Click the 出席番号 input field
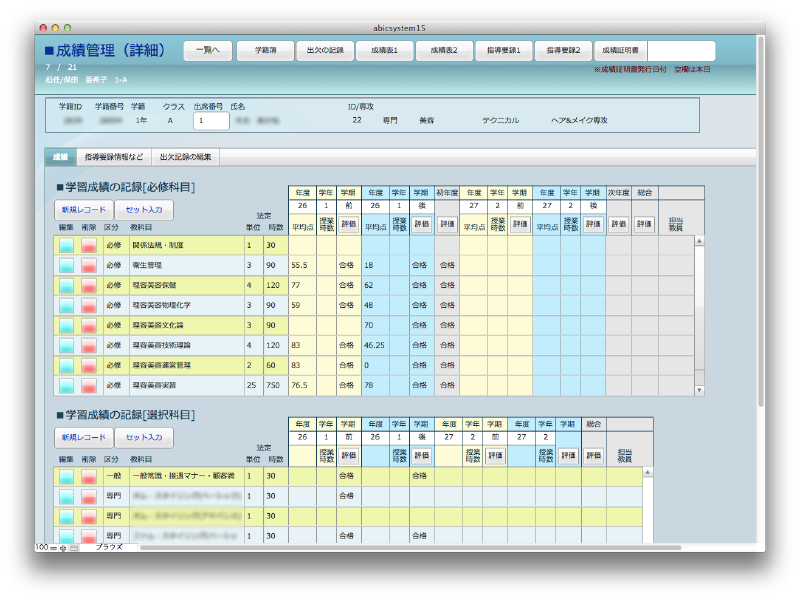This screenshot has height=600, width=800. pos(211,120)
